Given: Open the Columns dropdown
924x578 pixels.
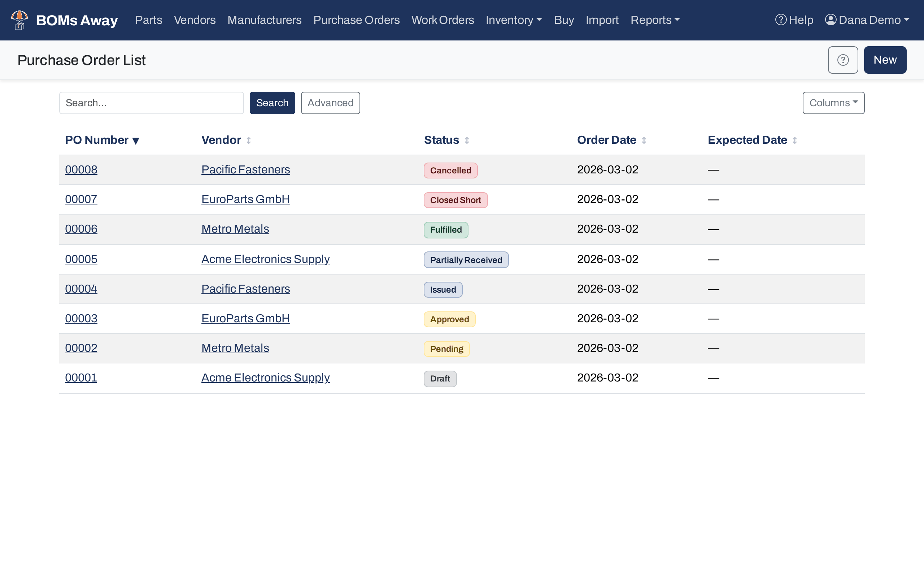Looking at the screenshot, I should pyautogui.click(x=833, y=103).
